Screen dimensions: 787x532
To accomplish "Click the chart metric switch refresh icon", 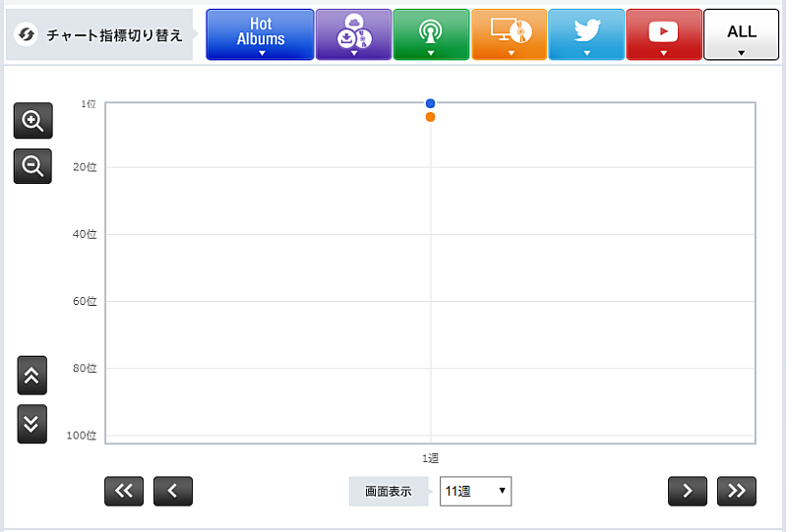I will click(x=28, y=35).
